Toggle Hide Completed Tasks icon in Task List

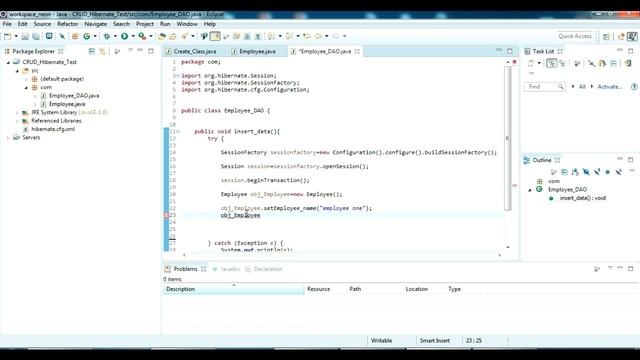[591, 63]
